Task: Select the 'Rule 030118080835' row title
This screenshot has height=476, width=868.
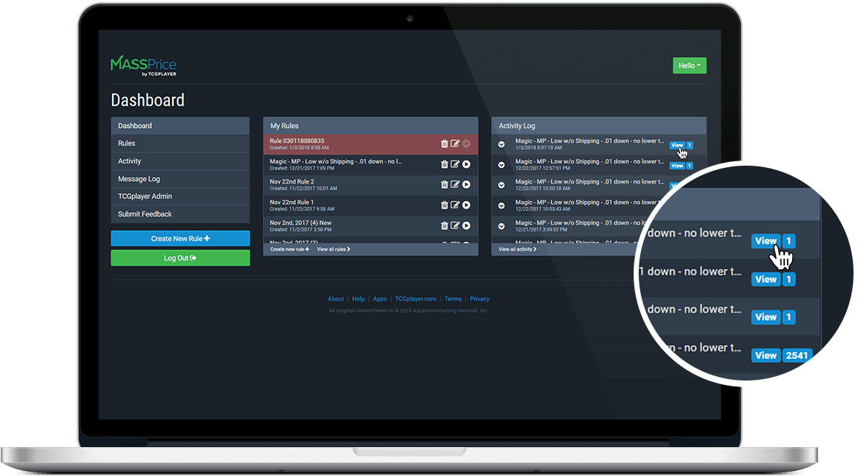Action: (297, 141)
